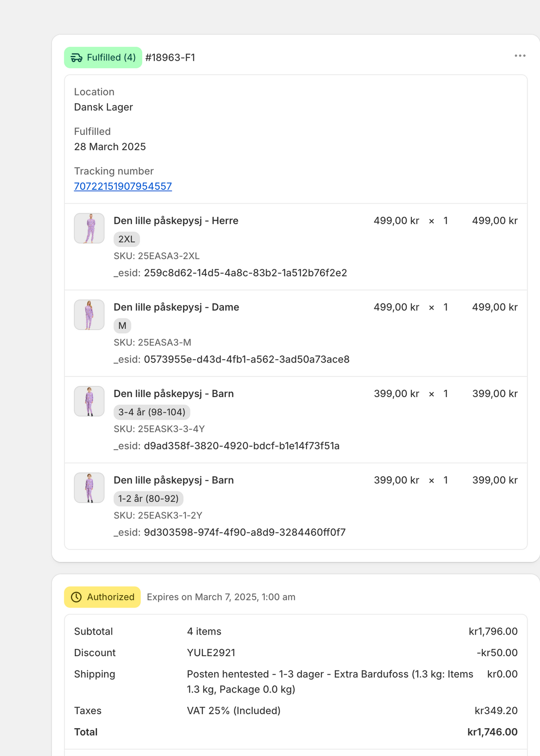
Task: Select the M size variant tag
Action: click(x=122, y=326)
